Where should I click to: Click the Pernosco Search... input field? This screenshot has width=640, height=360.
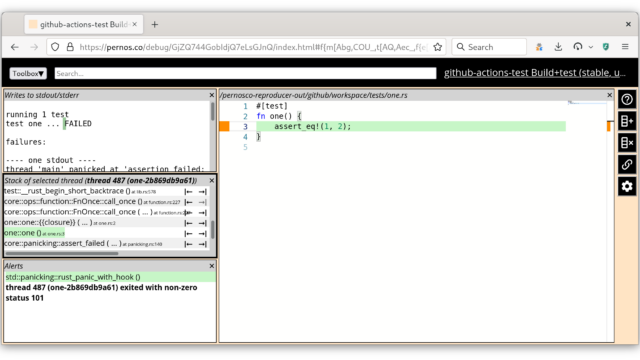(245, 73)
